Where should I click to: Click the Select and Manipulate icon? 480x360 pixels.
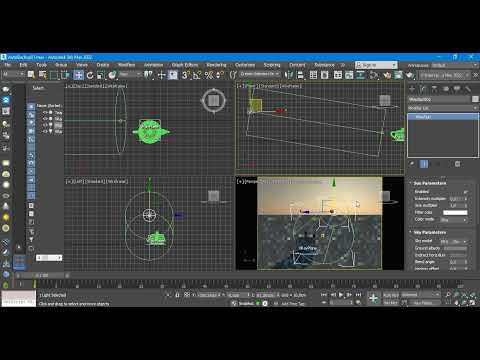tap(161, 75)
